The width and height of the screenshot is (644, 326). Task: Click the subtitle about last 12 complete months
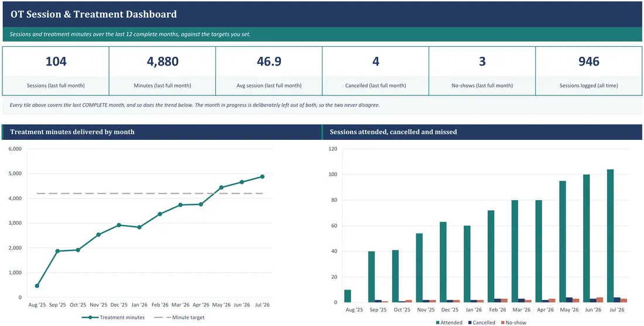tap(130, 34)
